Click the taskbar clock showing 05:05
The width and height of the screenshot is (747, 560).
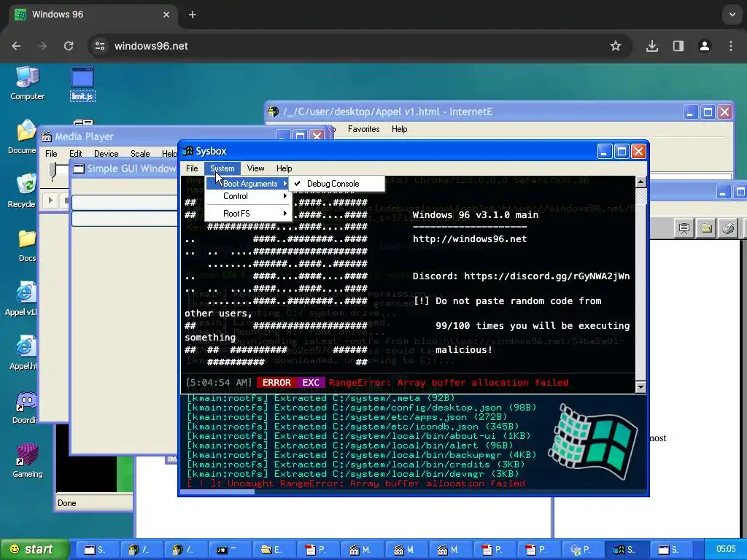(725, 549)
